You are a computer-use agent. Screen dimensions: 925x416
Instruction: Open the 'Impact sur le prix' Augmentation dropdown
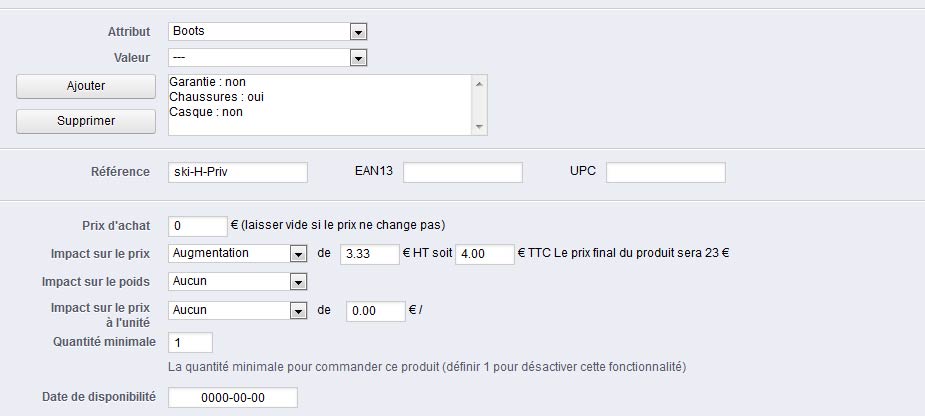click(x=238, y=254)
